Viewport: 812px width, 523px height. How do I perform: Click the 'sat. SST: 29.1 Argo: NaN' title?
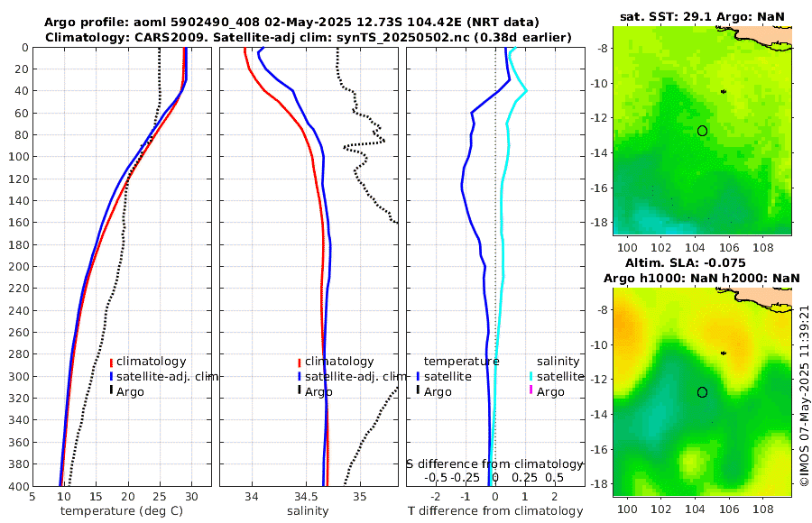[x=702, y=17]
